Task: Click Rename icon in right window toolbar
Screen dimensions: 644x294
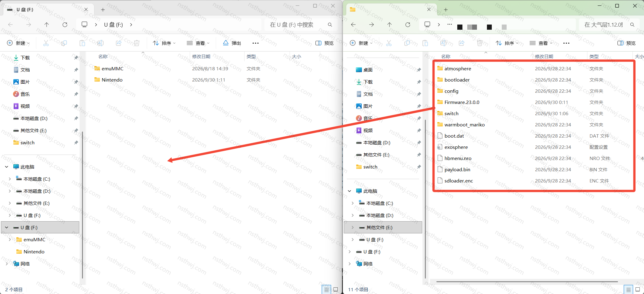Action: pyautogui.click(x=443, y=43)
